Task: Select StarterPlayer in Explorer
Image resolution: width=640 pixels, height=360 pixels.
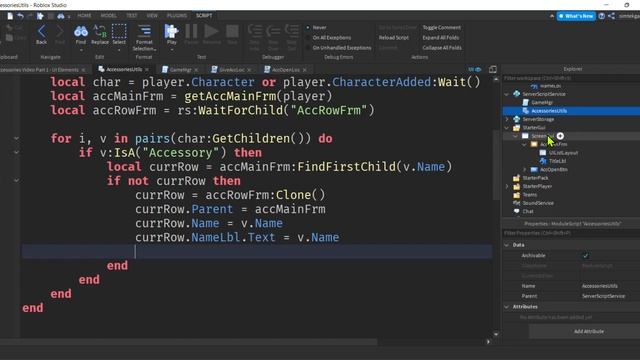Action: (x=537, y=186)
